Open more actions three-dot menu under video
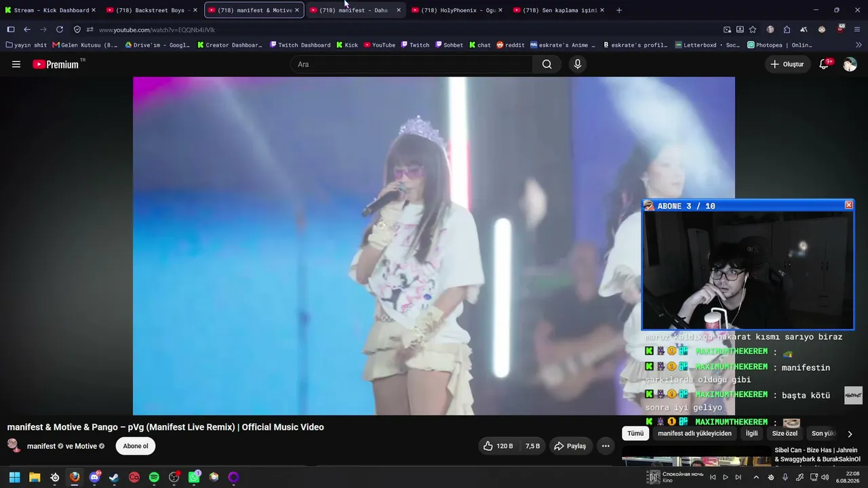 (606, 446)
